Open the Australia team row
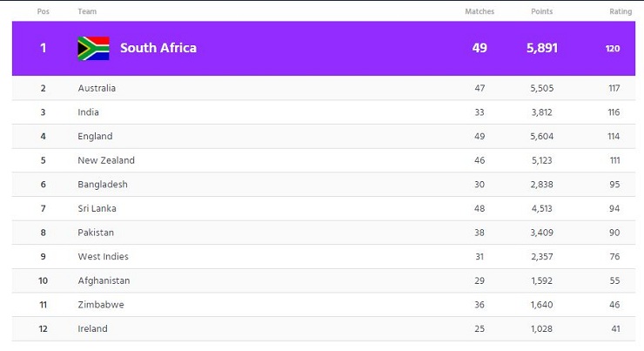Image resolution: width=644 pixels, height=351 pixels. click(x=324, y=88)
